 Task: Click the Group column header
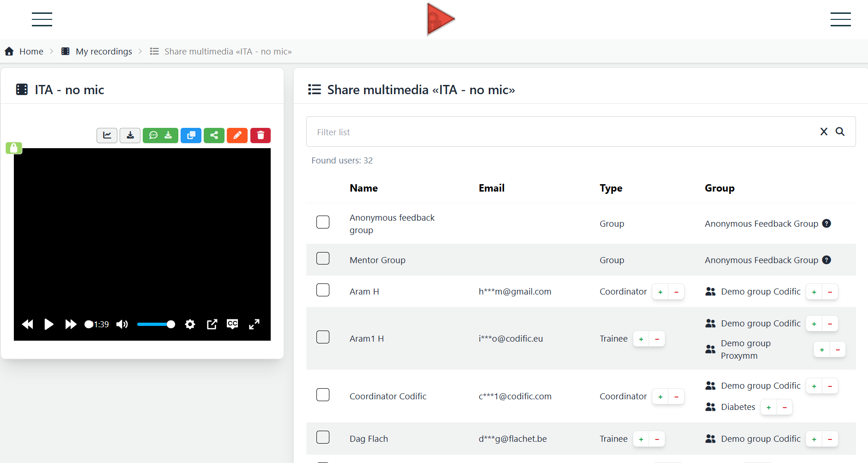719,188
